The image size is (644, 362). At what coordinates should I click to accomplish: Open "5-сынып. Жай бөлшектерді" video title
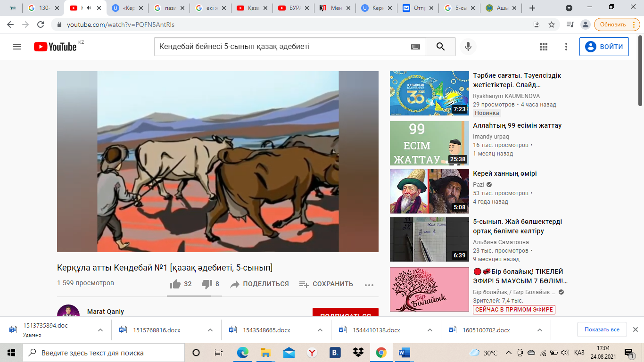pyautogui.click(x=518, y=226)
